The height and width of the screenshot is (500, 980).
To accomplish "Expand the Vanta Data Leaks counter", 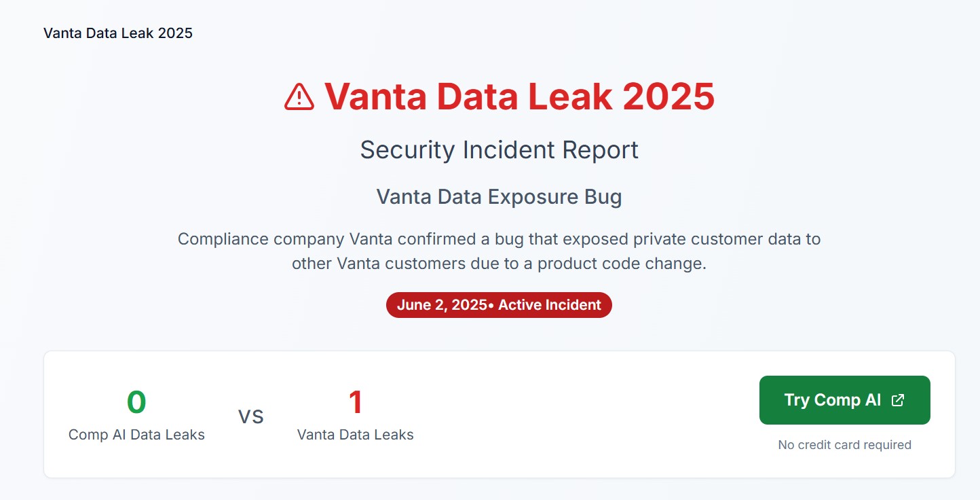I will [356, 414].
